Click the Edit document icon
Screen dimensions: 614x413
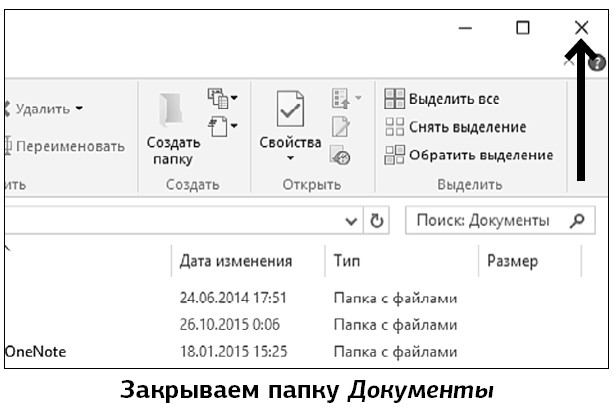coord(340,126)
